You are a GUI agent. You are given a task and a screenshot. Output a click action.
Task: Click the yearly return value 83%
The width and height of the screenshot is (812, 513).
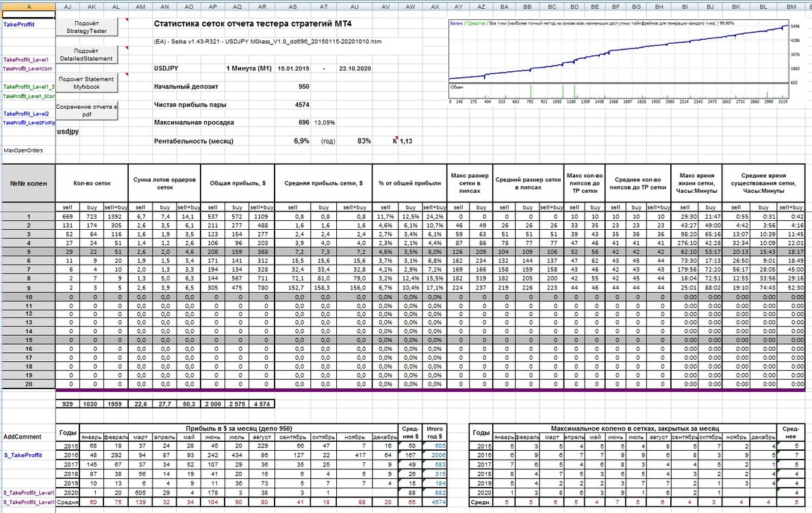tap(364, 141)
